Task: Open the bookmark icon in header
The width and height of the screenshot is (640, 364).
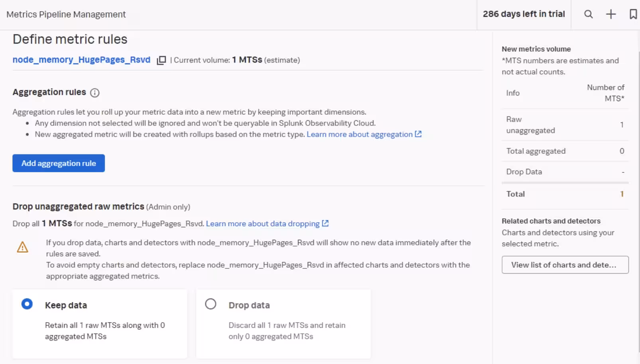Action: (x=633, y=14)
